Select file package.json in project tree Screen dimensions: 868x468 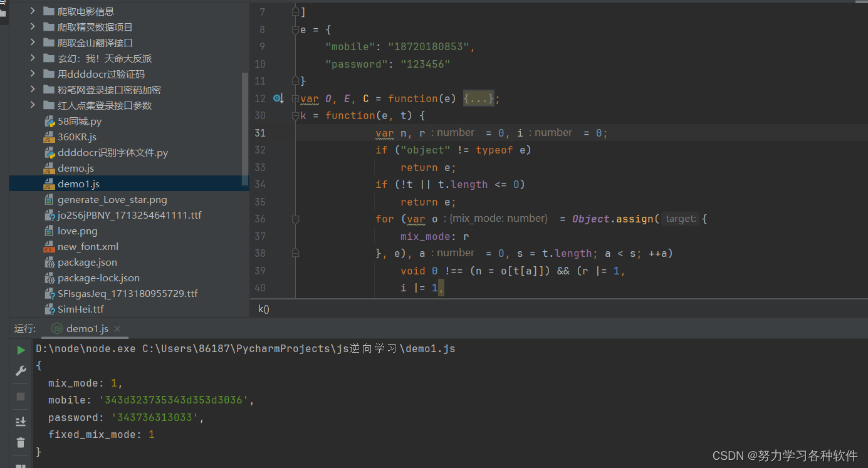point(87,262)
